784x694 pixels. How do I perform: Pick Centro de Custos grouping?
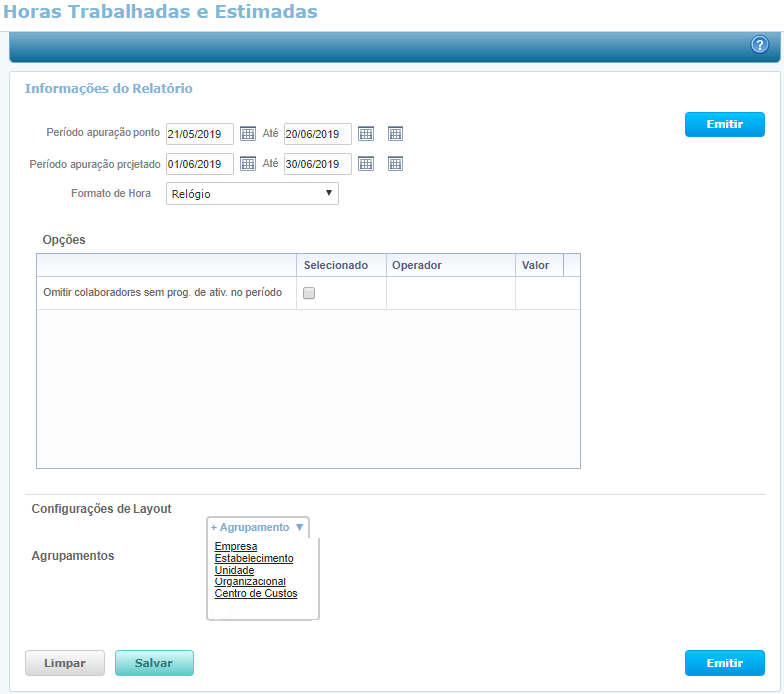click(x=256, y=594)
